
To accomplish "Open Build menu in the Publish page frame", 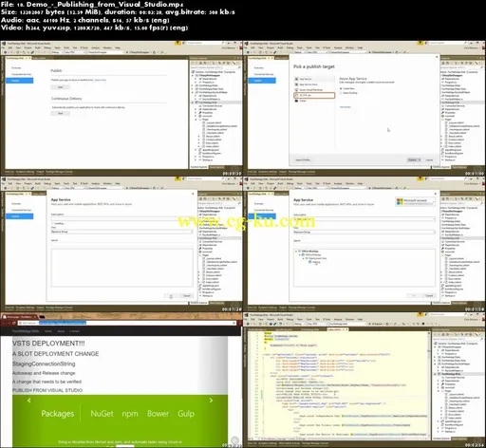I will point(38,47).
